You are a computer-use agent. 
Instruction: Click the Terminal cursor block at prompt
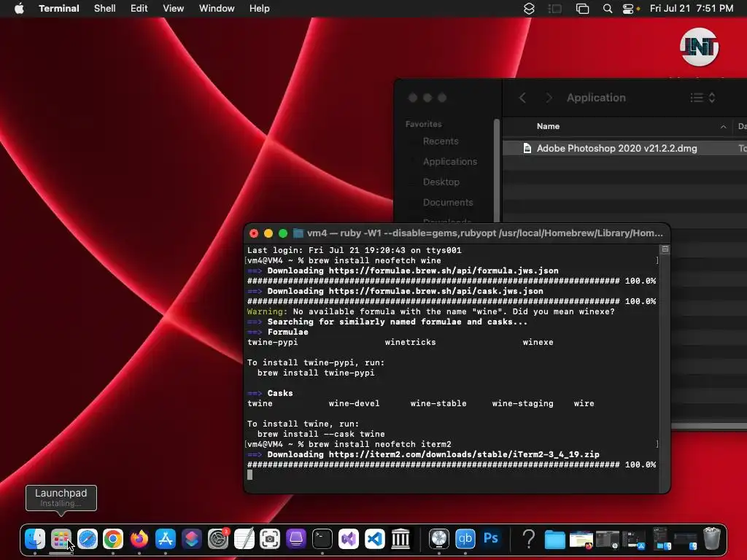pyautogui.click(x=249, y=474)
